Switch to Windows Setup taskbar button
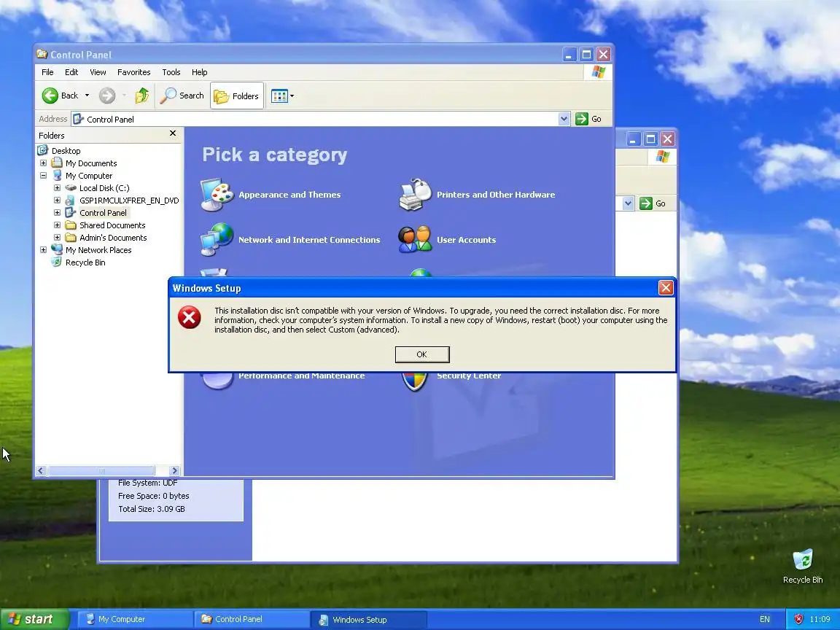The image size is (840, 630). coord(368,620)
